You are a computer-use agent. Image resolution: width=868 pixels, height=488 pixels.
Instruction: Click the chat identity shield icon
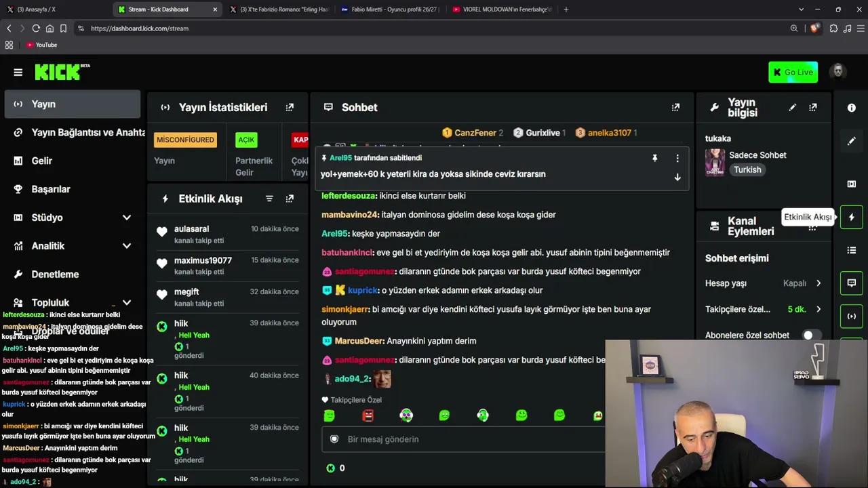pyautogui.click(x=334, y=439)
